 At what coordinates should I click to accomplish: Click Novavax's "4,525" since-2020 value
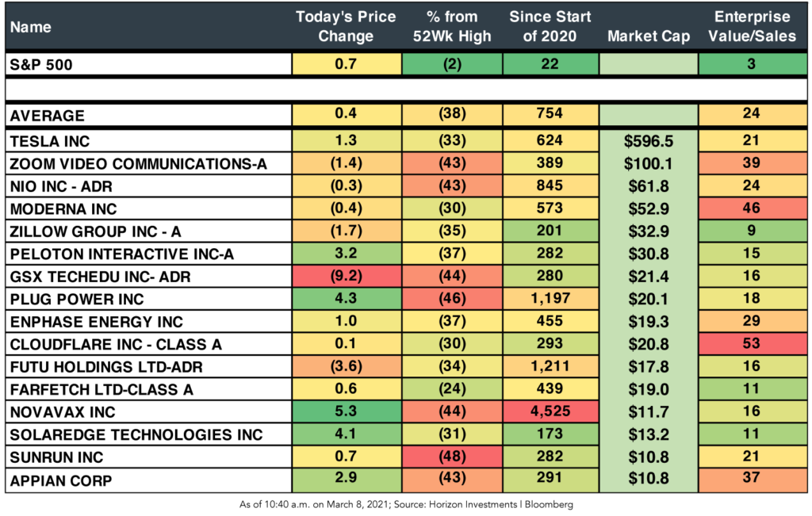(550, 411)
